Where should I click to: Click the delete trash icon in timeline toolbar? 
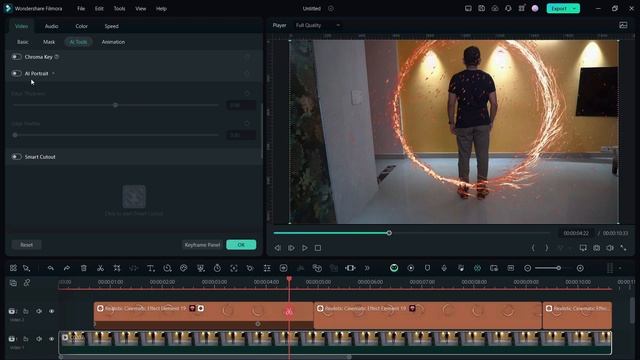[84, 268]
